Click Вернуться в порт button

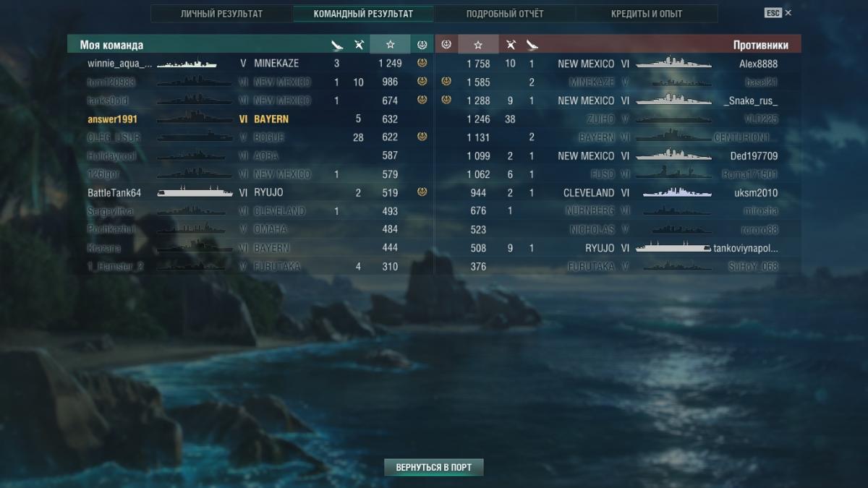[433, 467]
